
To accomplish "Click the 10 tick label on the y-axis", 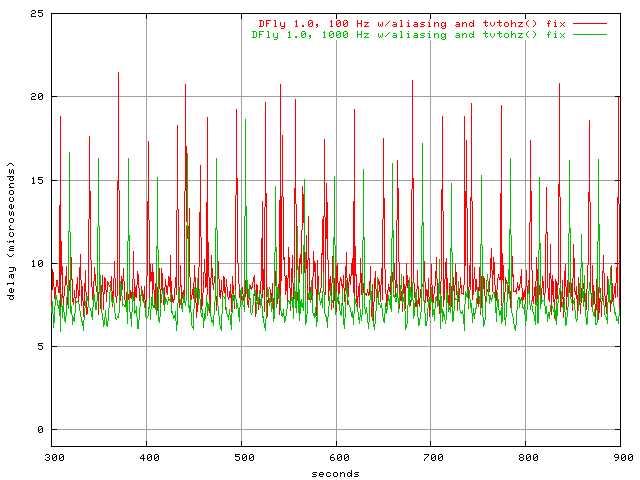I will [37, 264].
